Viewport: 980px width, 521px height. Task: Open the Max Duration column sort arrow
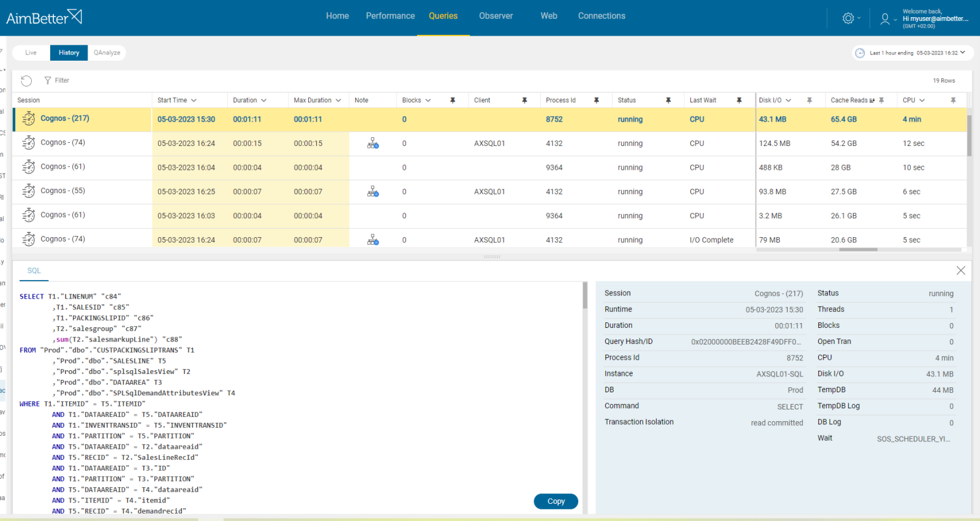(x=338, y=101)
